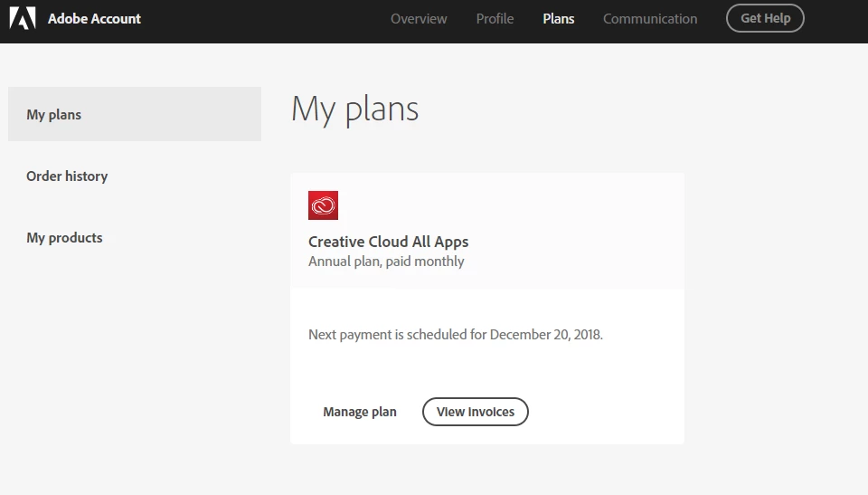Click the Manage plan link
The image size is (868, 495).
pyautogui.click(x=360, y=412)
